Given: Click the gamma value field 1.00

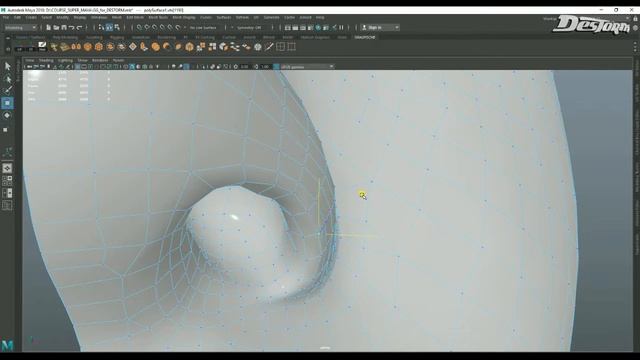Looking at the screenshot, I should click(265, 66).
